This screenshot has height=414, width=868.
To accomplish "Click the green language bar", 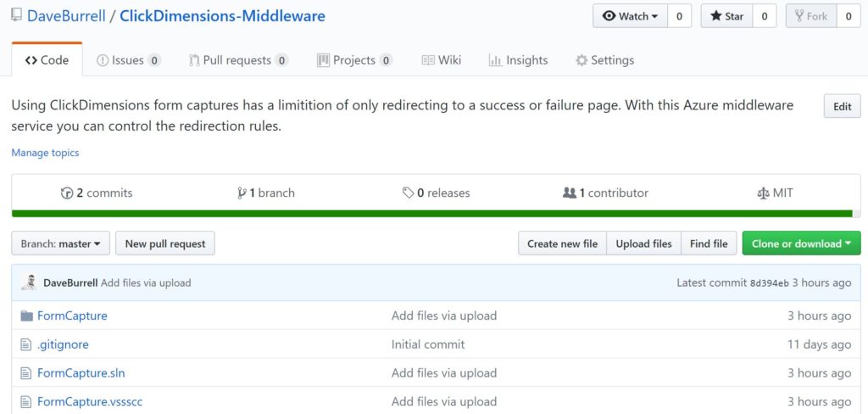I will (431, 214).
